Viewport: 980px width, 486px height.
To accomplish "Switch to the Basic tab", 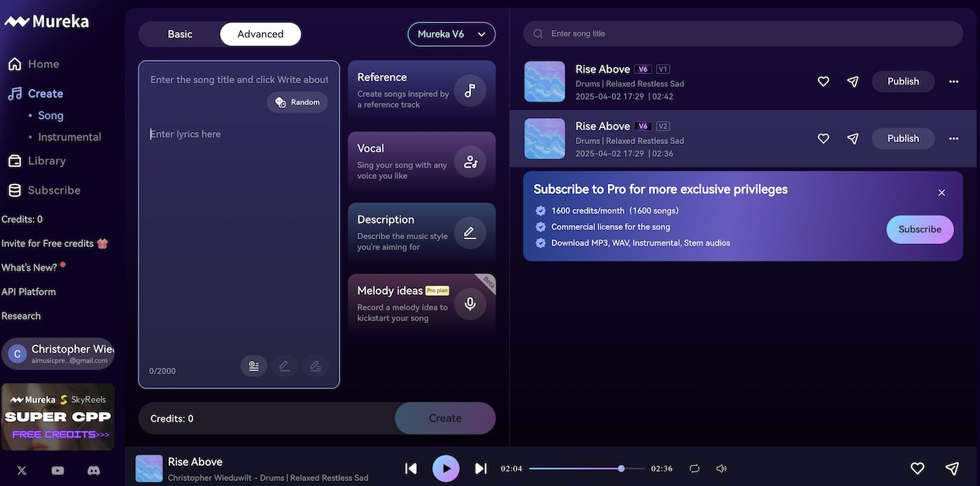I will [180, 34].
